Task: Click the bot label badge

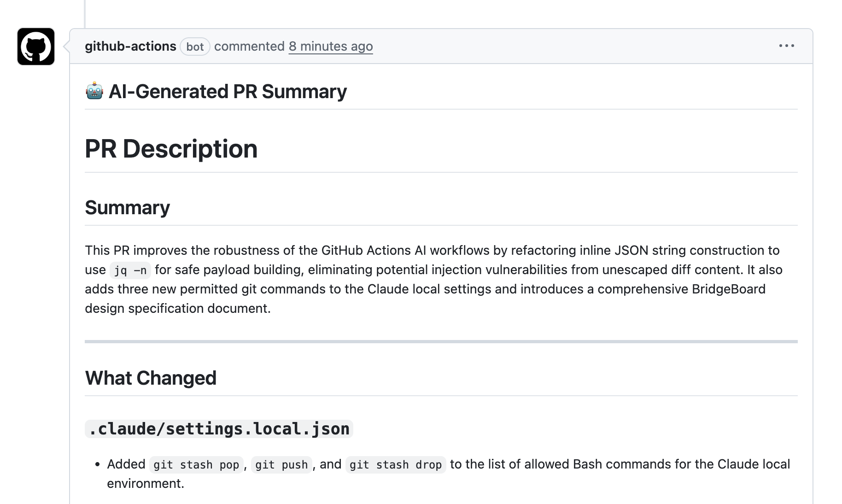Action: (x=195, y=47)
